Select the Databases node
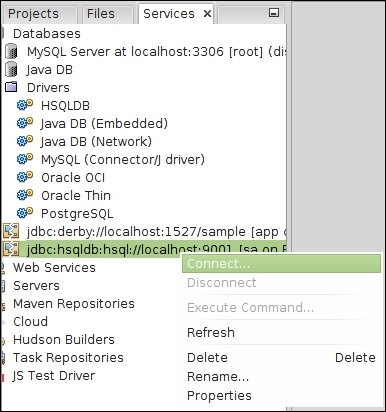Image resolution: width=386 pixels, height=412 pixels. 47,34
